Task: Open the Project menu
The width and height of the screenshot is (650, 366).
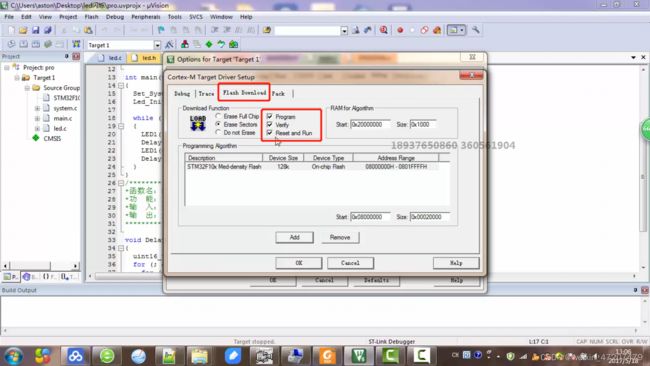Action: pos(68,17)
